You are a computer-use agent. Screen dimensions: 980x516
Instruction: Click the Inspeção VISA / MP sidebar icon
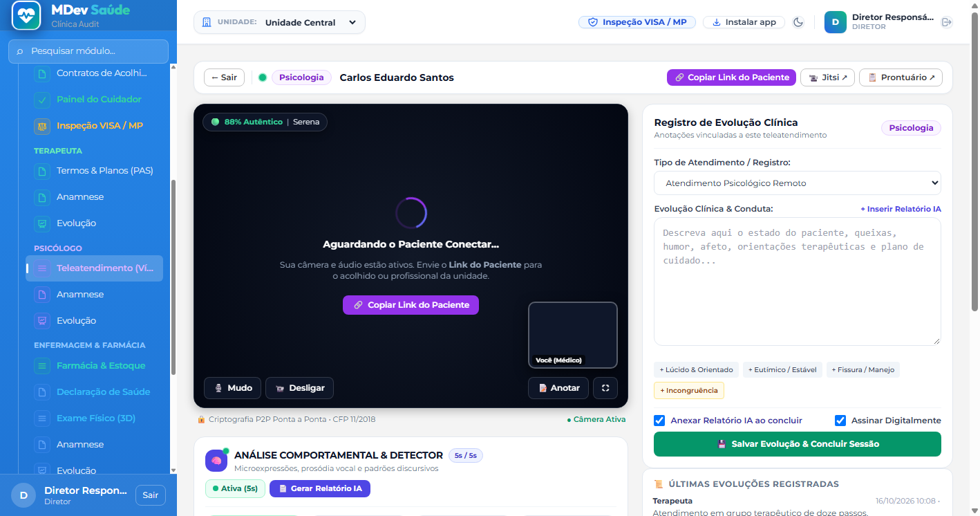(42, 126)
